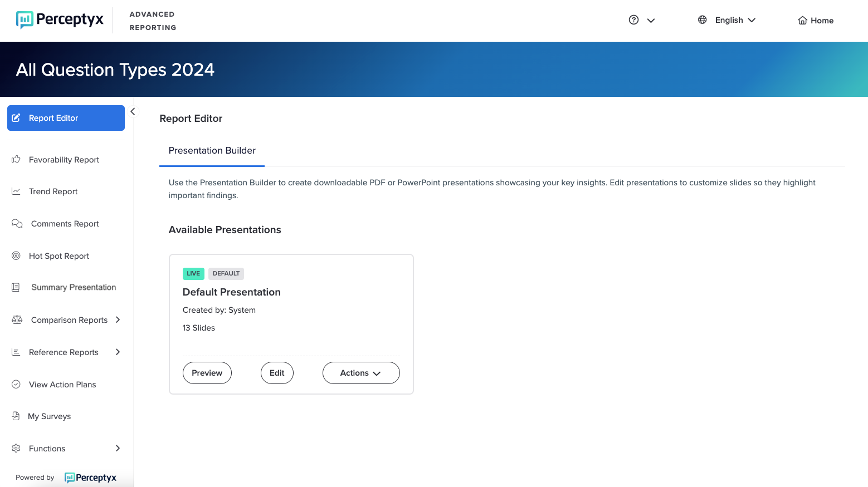The image size is (868, 487).
Task: Click the All Question Types 2024 title
Action: pyautogui.click(x=115, y=70)
